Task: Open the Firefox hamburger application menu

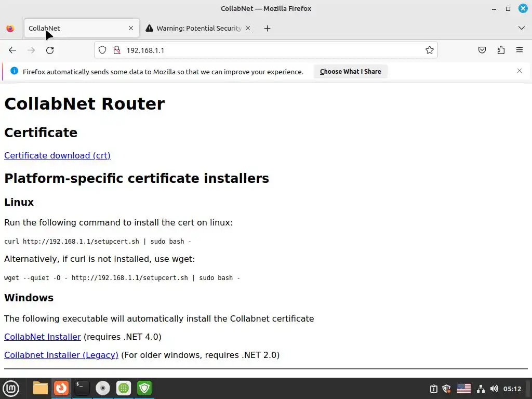Action: click(520, 50)
